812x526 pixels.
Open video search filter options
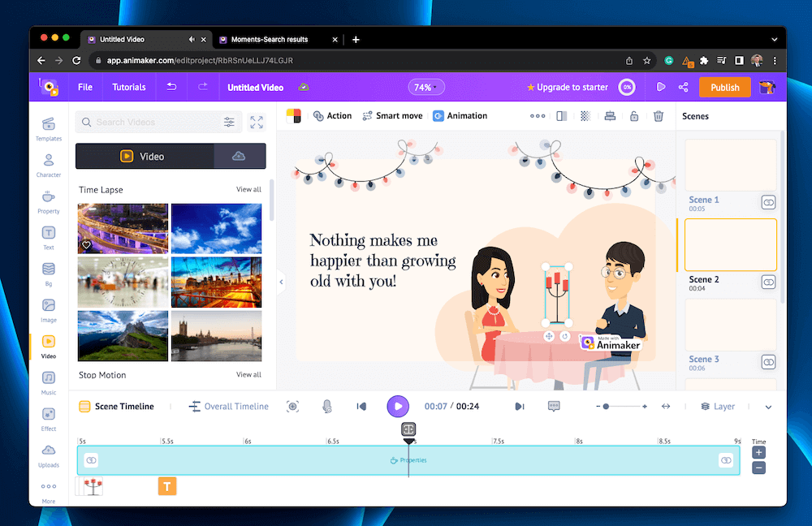[229, 123]
